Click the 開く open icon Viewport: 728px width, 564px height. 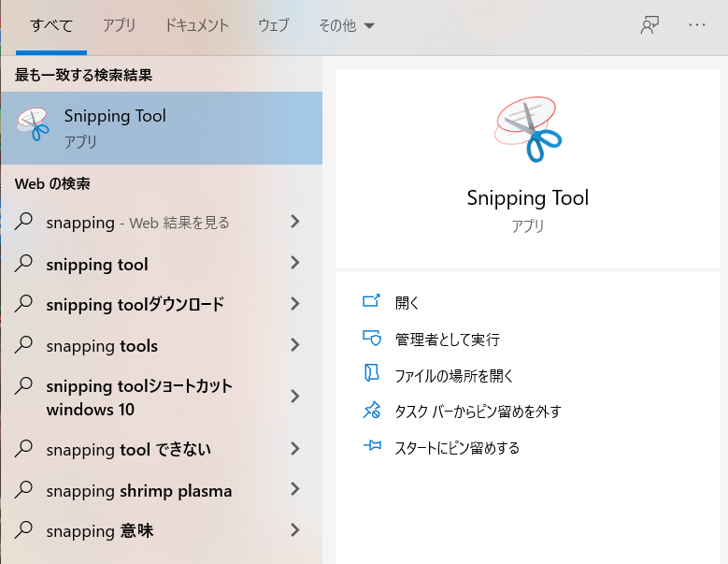372,301
